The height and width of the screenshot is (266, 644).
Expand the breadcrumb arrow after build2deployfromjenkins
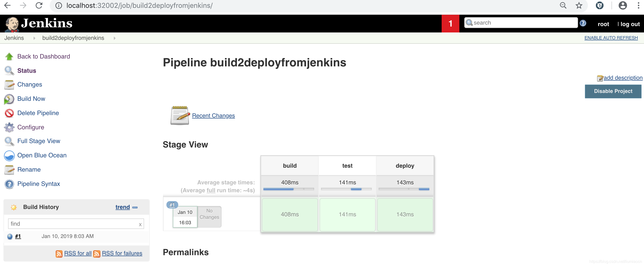point(114,38)
